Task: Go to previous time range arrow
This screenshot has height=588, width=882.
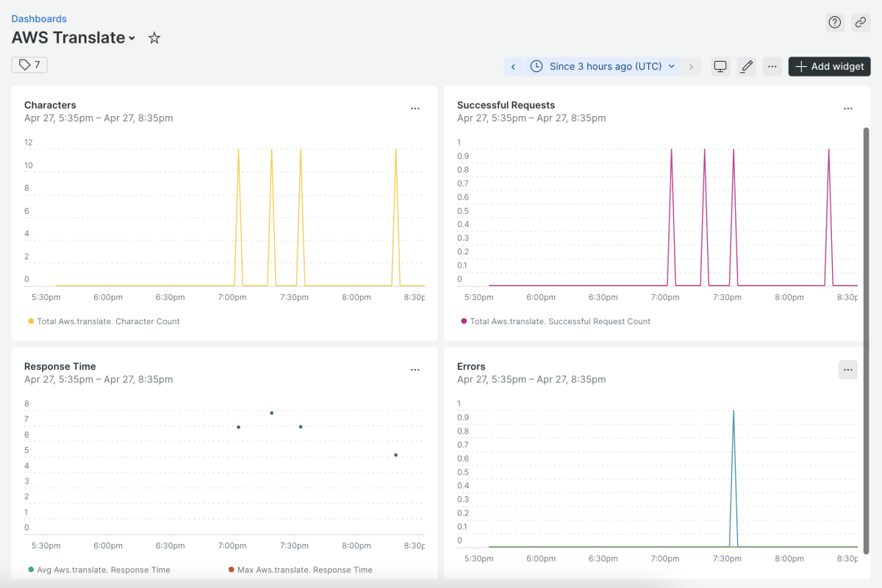Action: pyautogui.click(x=513, y=66)
